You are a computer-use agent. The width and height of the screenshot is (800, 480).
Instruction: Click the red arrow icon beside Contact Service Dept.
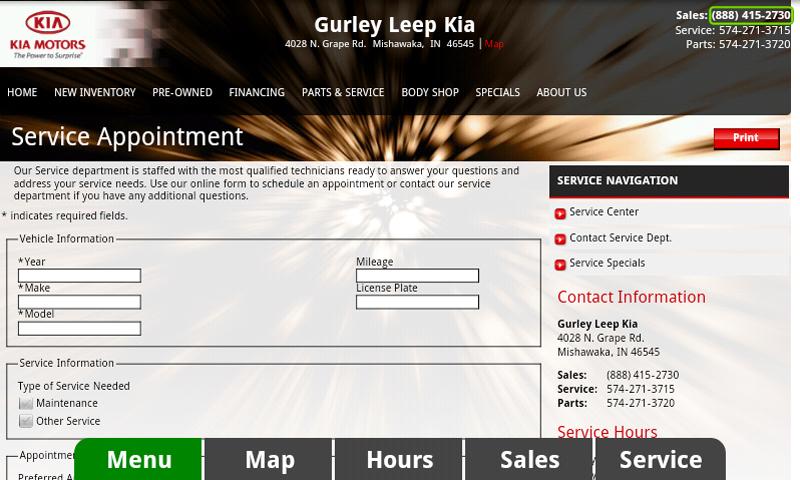(x=560, y=239)
